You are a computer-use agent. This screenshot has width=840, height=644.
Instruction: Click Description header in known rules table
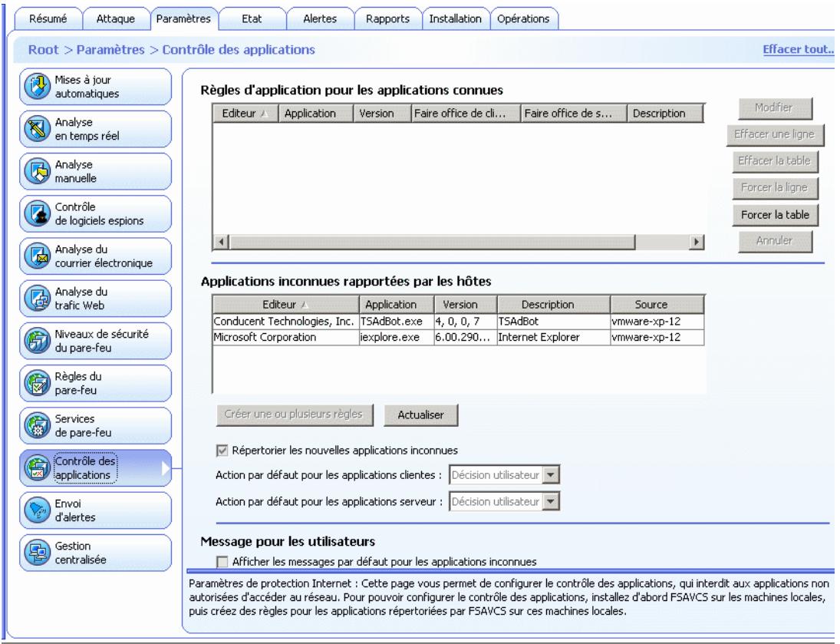tap(664, 113)
